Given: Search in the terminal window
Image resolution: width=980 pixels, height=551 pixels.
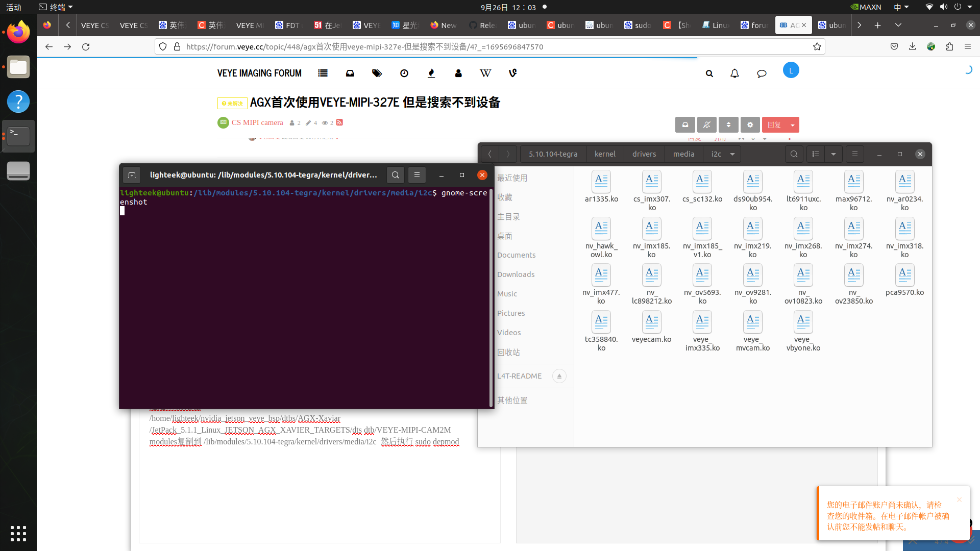Looking at the screenshot, I should click(395, 175).
